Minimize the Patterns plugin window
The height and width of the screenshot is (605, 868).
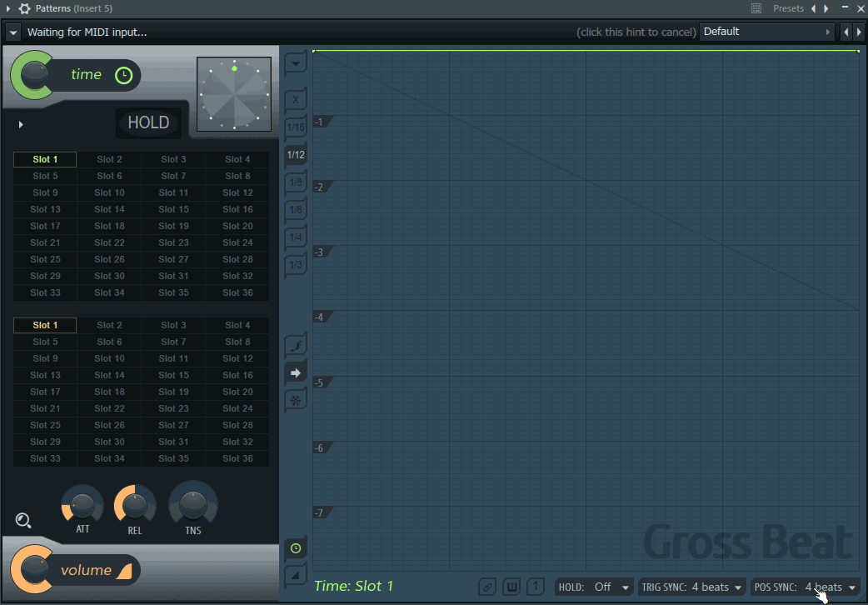point(845,7)
